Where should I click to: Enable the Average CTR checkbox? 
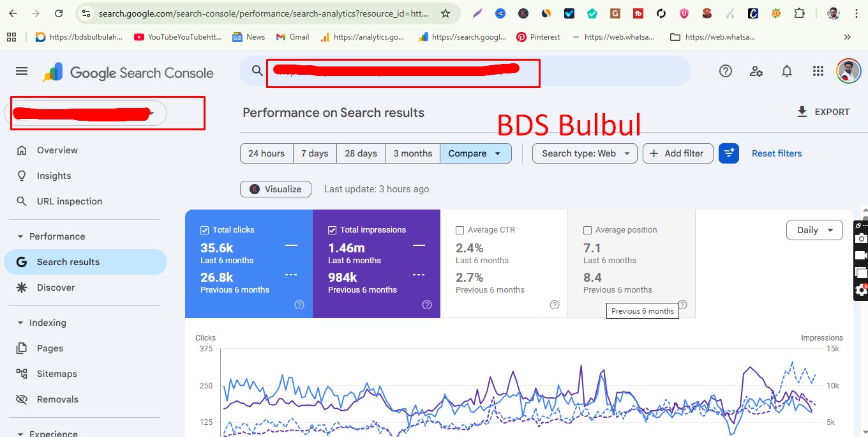coord(460,229)
